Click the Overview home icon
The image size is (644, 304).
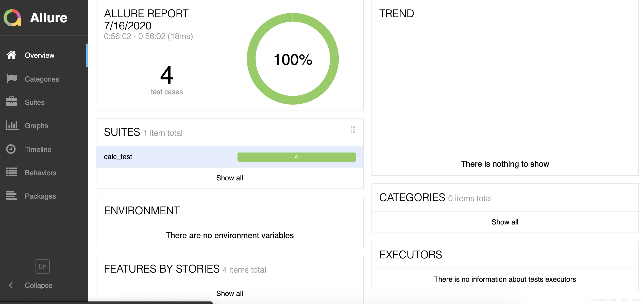point(11,55)
